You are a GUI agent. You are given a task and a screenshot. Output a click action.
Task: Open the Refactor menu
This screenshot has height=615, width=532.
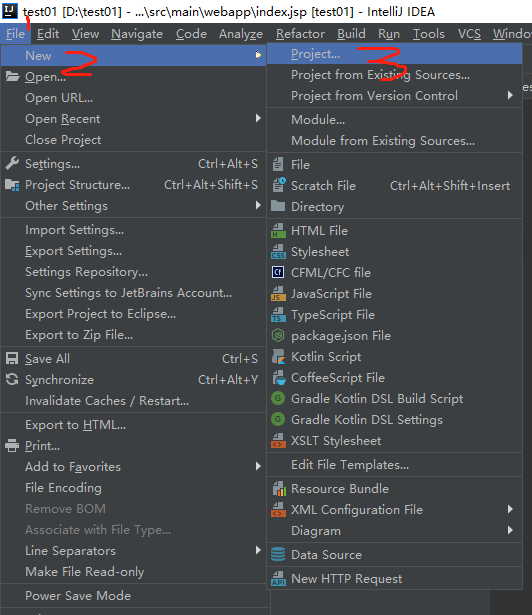tap(300, 34)
